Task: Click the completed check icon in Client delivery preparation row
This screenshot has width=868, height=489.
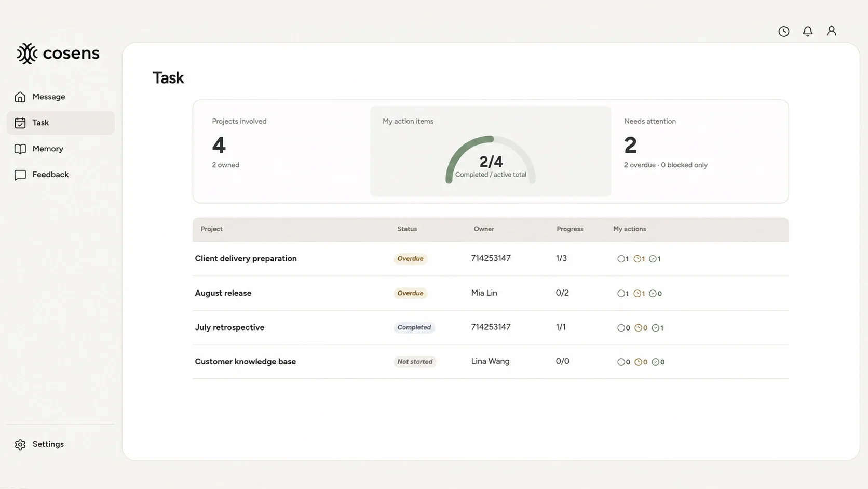Action: pyautogui.click(x=653, y=259)
